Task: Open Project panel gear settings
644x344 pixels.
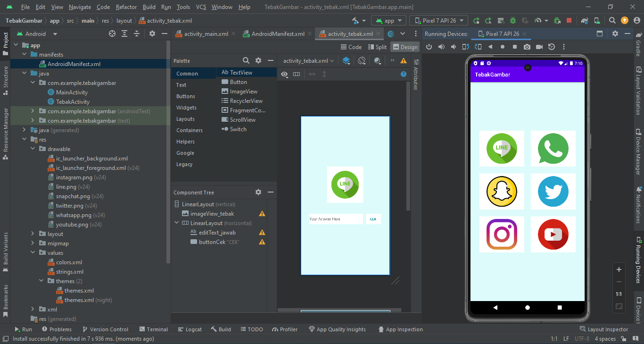Action: (152, 34)
